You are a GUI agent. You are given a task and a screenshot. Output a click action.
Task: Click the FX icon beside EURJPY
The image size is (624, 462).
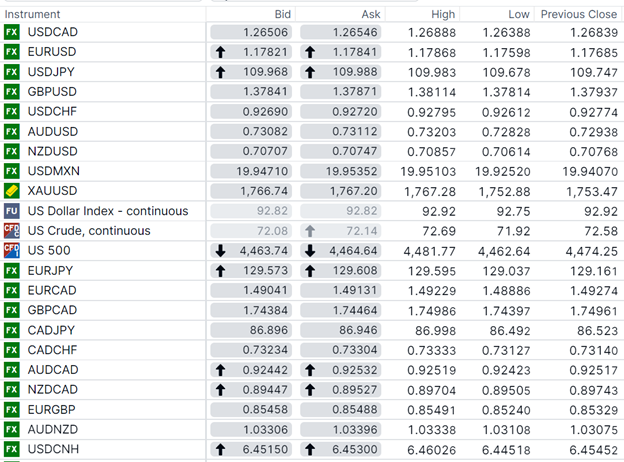(12, 270)
